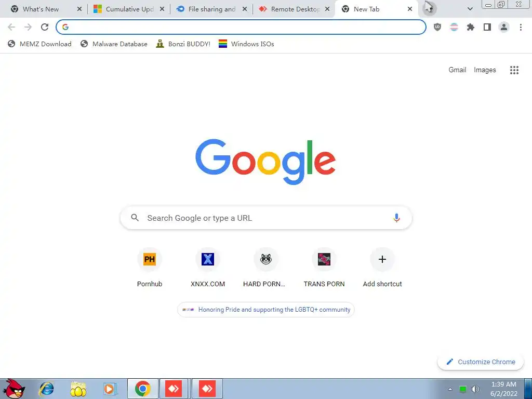This screenshot has height=399, width=532.
Task: Click the browser forward arrow
Action: tap(28, 27)
